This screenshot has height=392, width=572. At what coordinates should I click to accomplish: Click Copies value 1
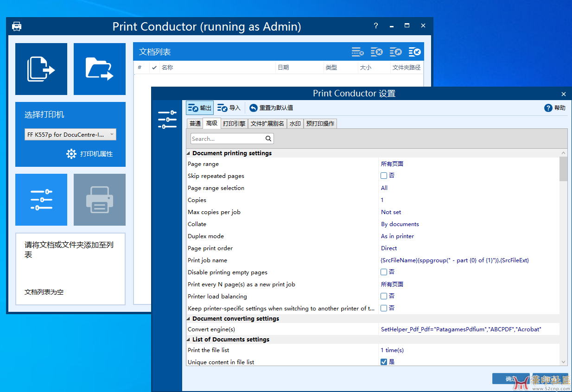point(382,200)
